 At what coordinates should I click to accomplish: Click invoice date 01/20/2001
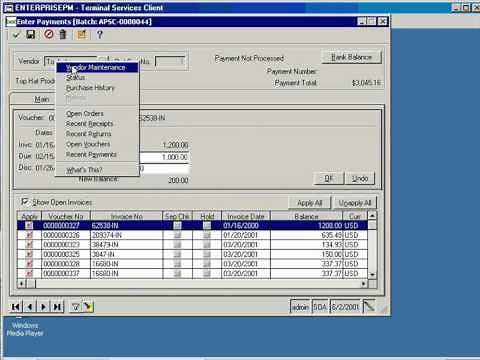point(246,235)
